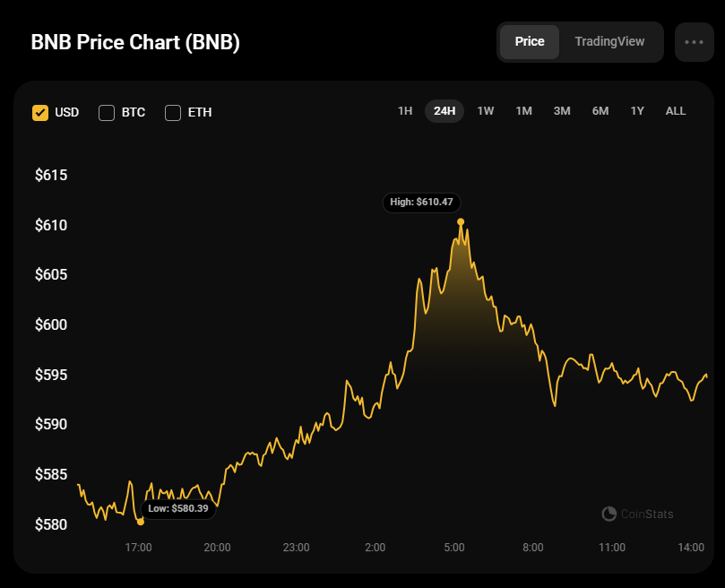The width and height of the screenshot is (725, 588).
Task: Click the CoinStats logo watermark
Action: tap(637, 514)
